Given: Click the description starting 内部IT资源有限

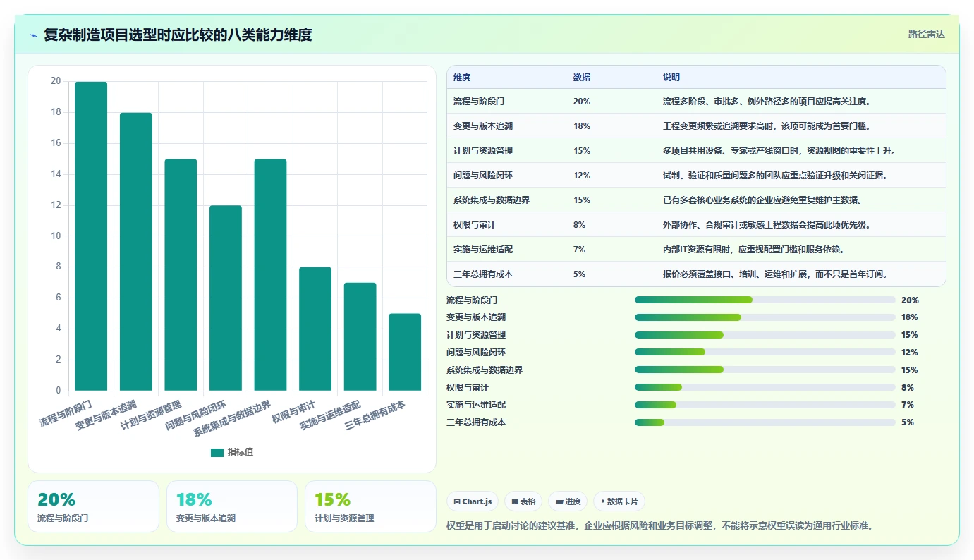Looking at the screenshot, I should tap(753, 250).
